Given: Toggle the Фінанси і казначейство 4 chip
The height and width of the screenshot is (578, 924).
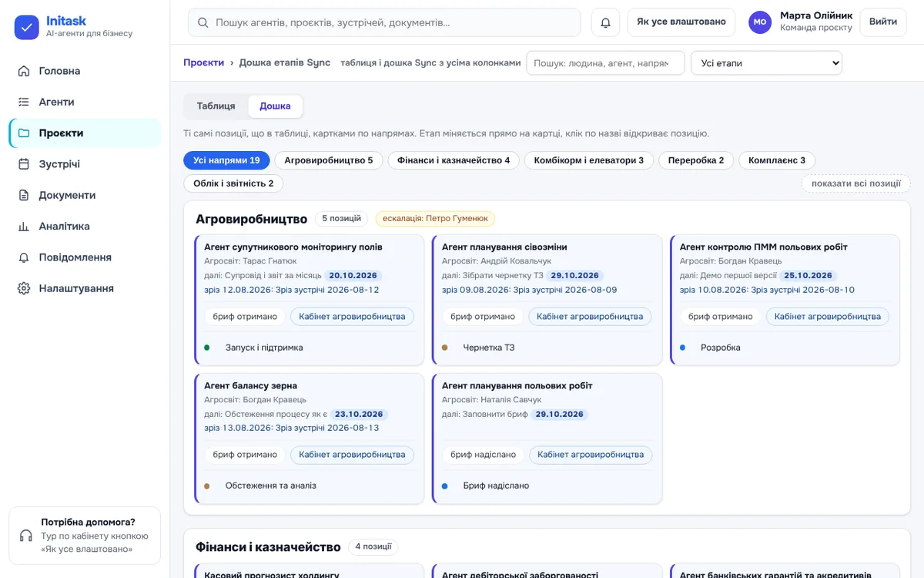Looking at the screenshot, I should tap(454, 160).
